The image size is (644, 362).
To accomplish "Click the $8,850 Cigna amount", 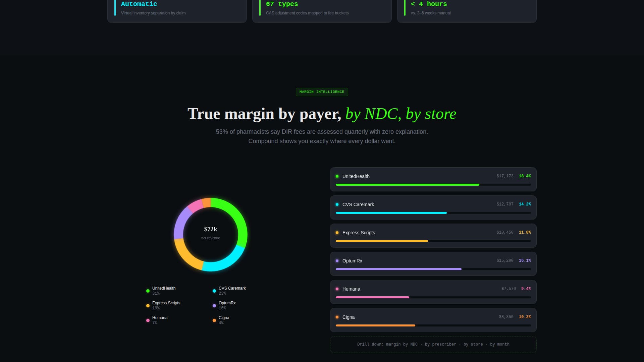I will click(x=506, y=317).
